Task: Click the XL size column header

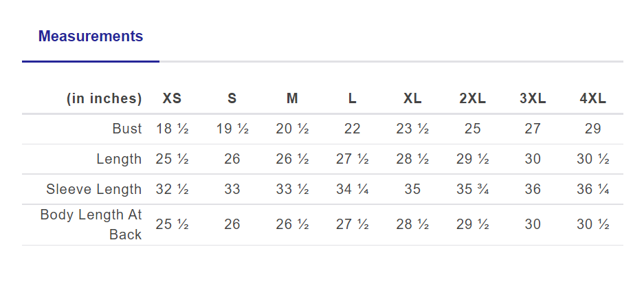Action: (412, 98)
